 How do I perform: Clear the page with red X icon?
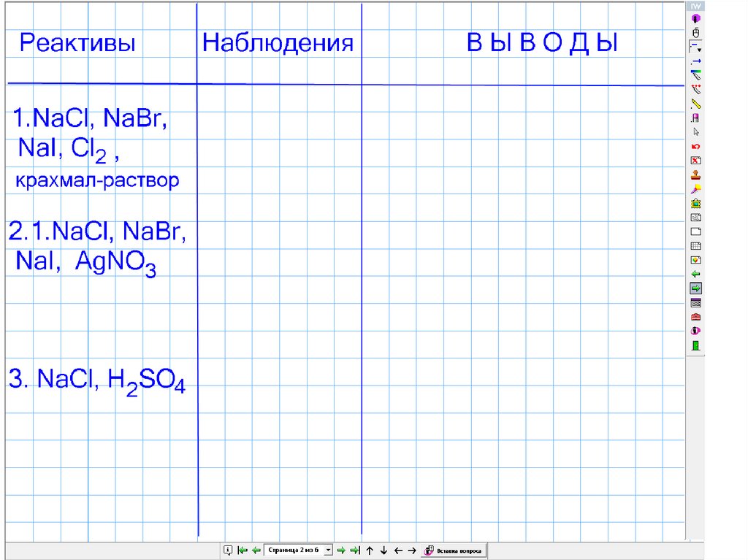click(695, 161)
